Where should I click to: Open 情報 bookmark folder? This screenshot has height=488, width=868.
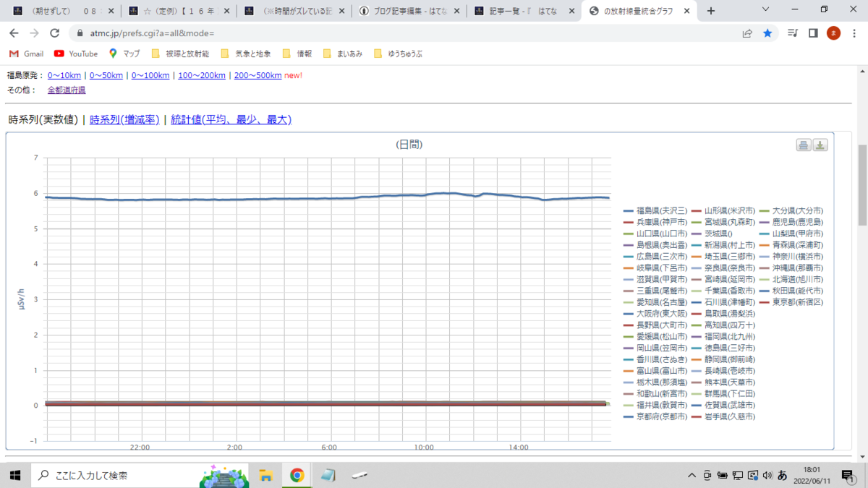point(297,53)
